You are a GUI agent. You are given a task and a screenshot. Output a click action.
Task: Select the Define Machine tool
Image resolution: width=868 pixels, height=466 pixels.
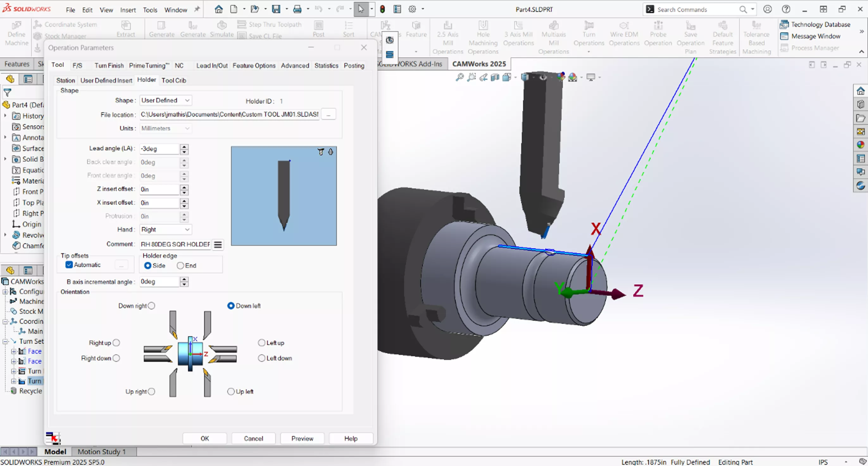pyautogui.click(x=16, y=34)
